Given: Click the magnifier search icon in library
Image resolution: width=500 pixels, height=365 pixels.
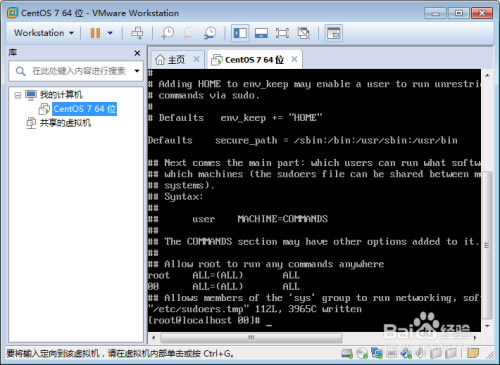Looking at the screenshot, I should click(x=20, y=71).
